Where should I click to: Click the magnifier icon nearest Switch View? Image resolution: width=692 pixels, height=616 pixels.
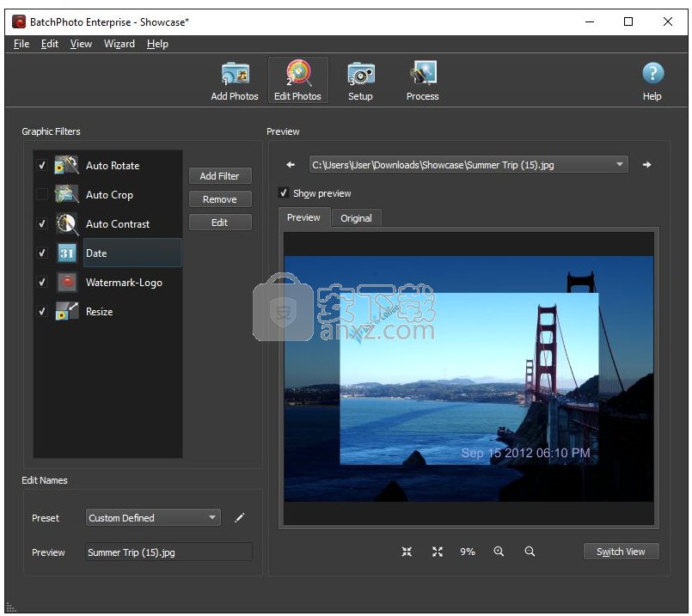(x=530, y=552)
